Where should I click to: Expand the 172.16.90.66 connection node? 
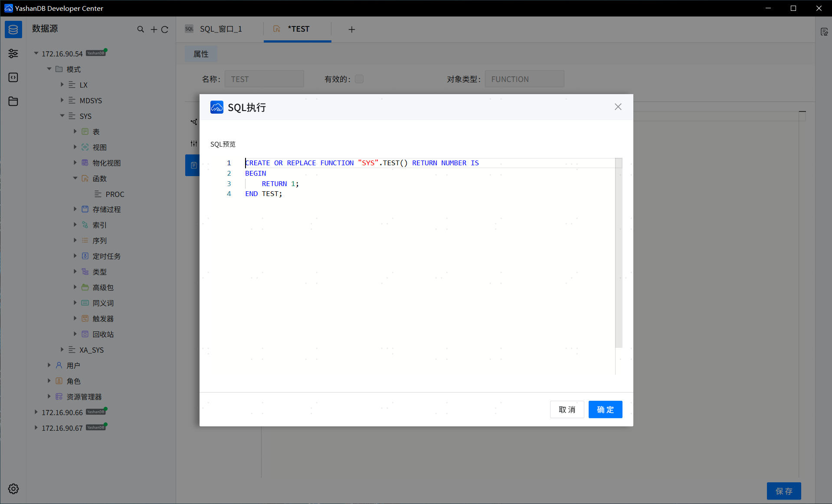pos(36,412)
